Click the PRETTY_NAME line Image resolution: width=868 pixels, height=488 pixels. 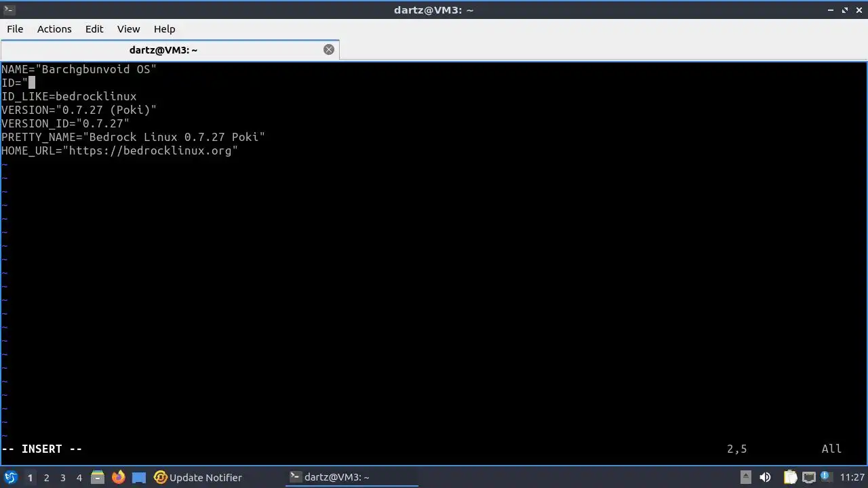tap(133, 137)
